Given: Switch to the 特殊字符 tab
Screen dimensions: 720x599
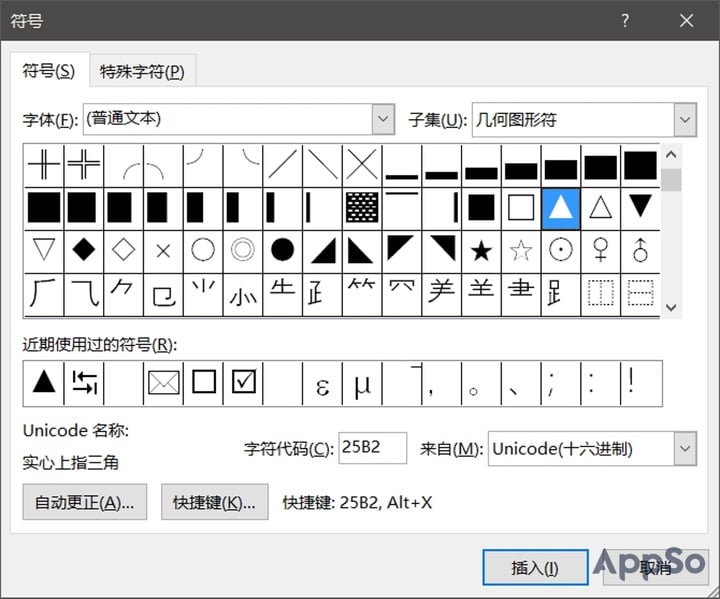Looking at the screenshot, I should tap(142, 71).
